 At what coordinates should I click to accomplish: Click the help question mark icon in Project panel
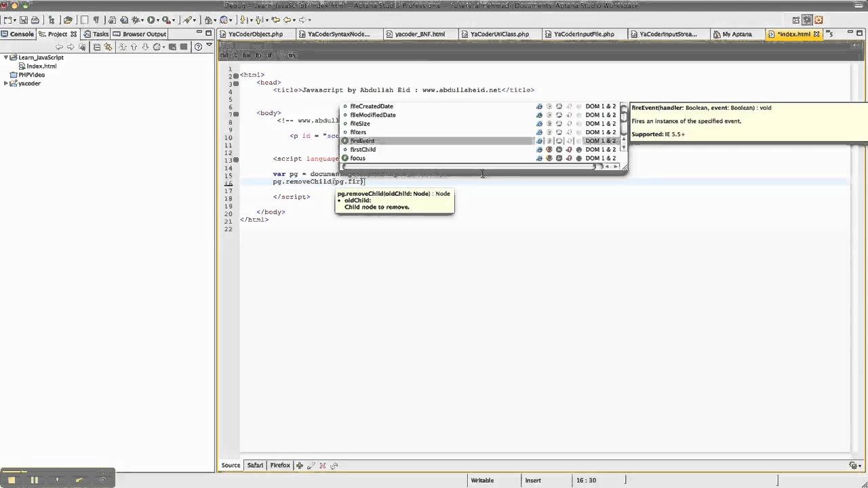click(198, 47)
